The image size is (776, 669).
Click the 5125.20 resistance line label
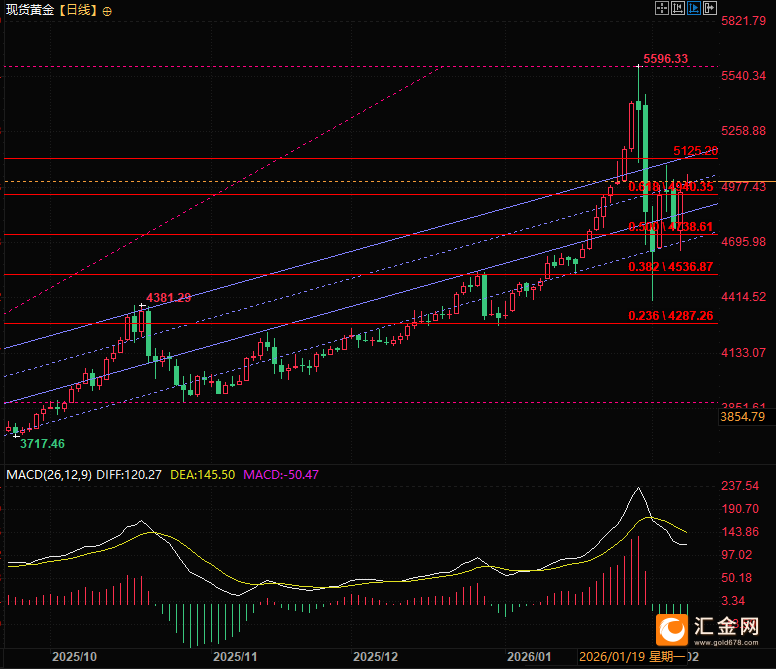coord(695,150)
